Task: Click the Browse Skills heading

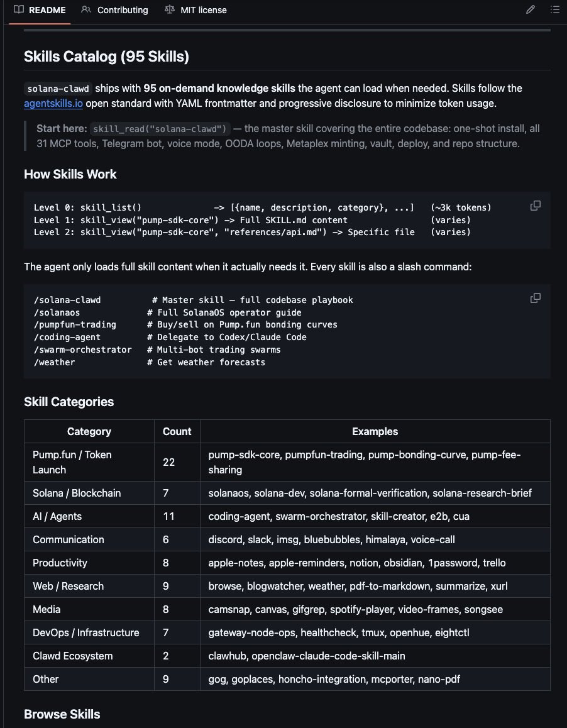Action: (62, 714)
